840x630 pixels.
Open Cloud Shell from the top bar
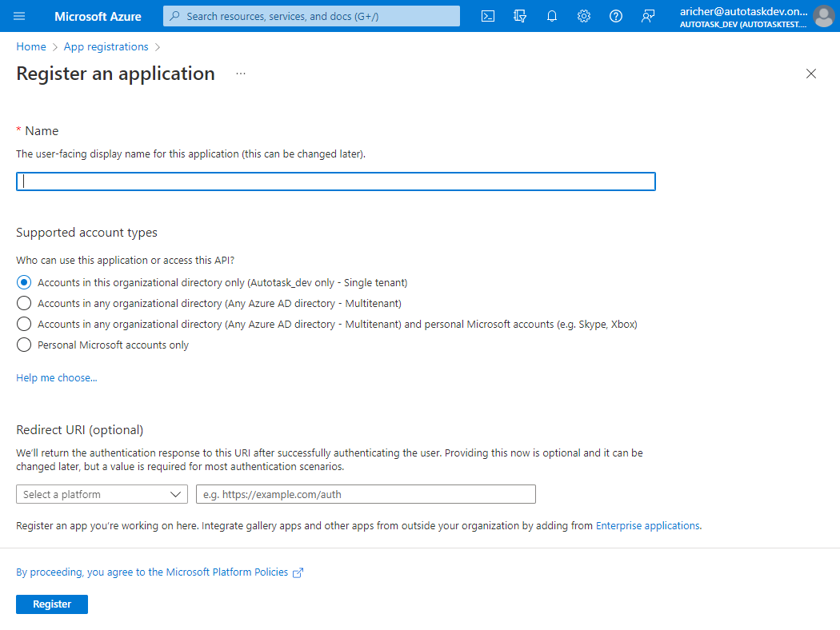point(488,16)
